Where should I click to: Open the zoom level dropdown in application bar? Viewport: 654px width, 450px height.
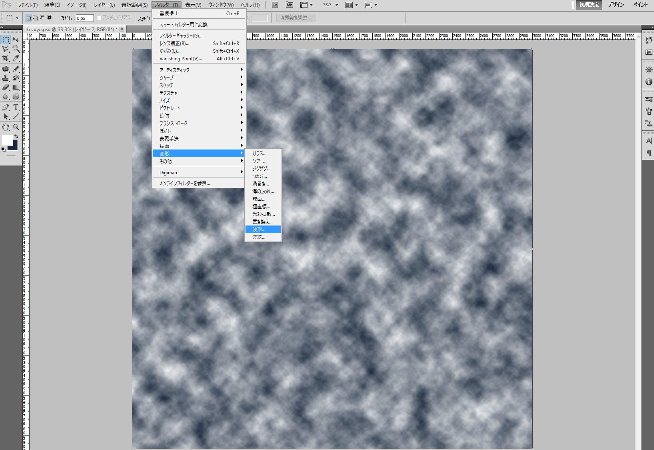click(x=331, y=5)
